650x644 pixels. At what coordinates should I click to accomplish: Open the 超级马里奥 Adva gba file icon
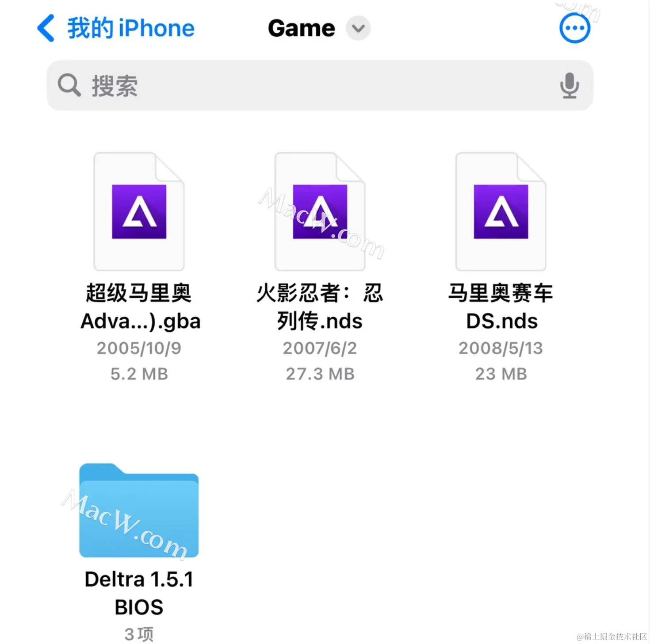tap(139, 211)
